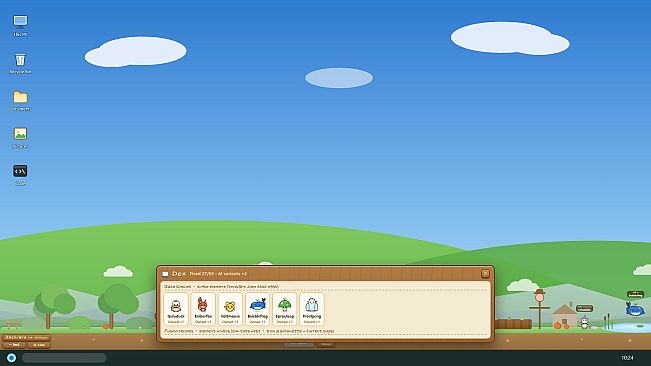Open the Recycle Bin icon
Viewport: 651px width, 366px height.
tap(20, 63)
